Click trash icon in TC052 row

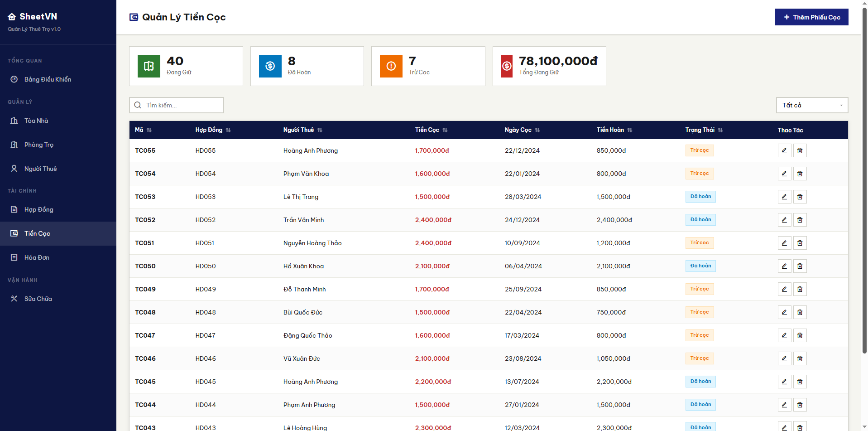[x=800, y=220]
